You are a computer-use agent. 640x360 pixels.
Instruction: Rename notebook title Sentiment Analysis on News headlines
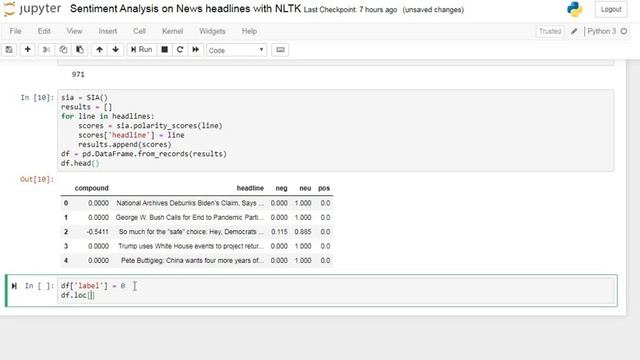click(x=185, y=9)
